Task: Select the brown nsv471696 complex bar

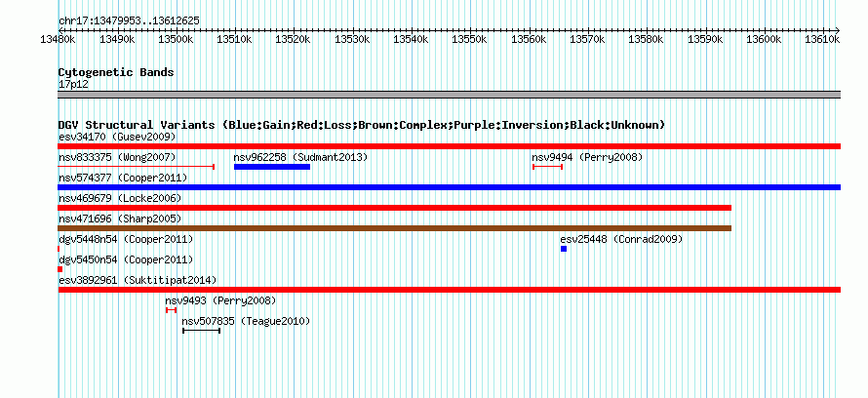Action: click(x=395, y=228)
